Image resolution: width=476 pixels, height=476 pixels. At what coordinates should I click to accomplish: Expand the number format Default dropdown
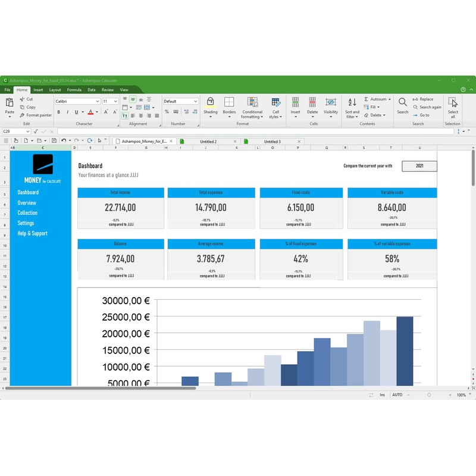[x=195, y=101]
